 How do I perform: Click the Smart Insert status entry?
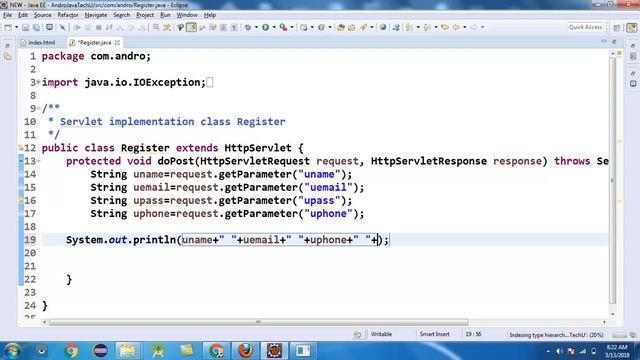(434, 334)
